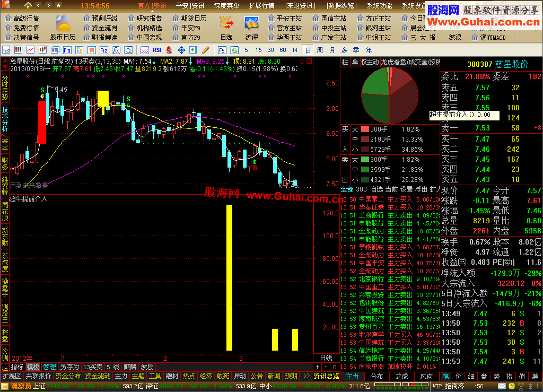Select the 15-minute period

pyautogui.click(x=258, y=50)
